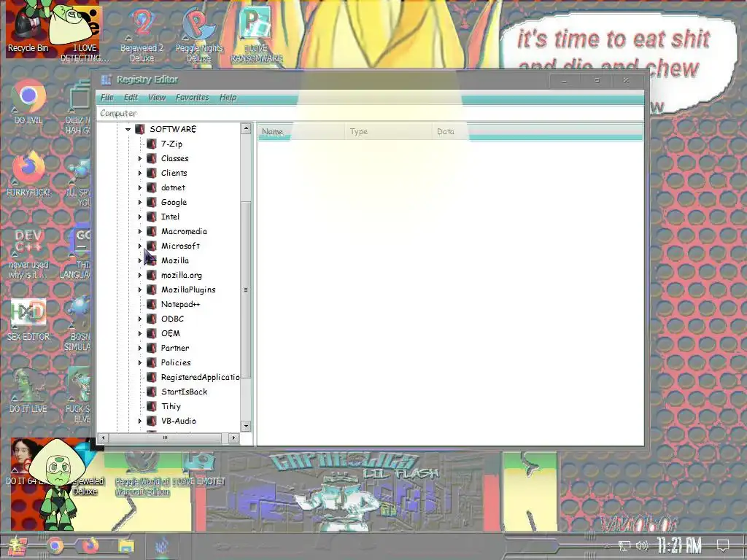This screenshot has width=747, height=560.
Task: Expand the dotnet registry key
Action: point(139,187)
